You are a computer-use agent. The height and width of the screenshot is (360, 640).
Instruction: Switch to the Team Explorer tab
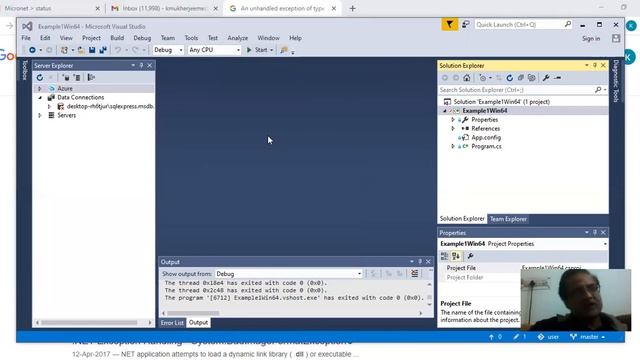508,219
